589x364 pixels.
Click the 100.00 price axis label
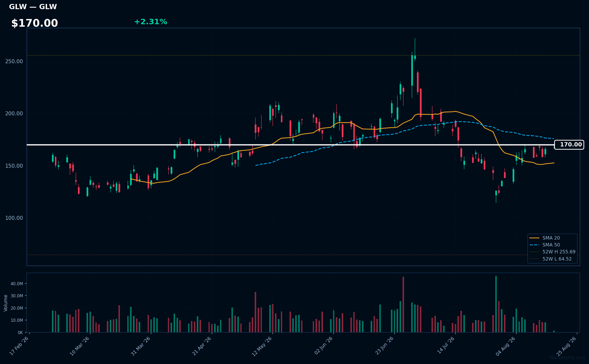(x=14, y=218)
